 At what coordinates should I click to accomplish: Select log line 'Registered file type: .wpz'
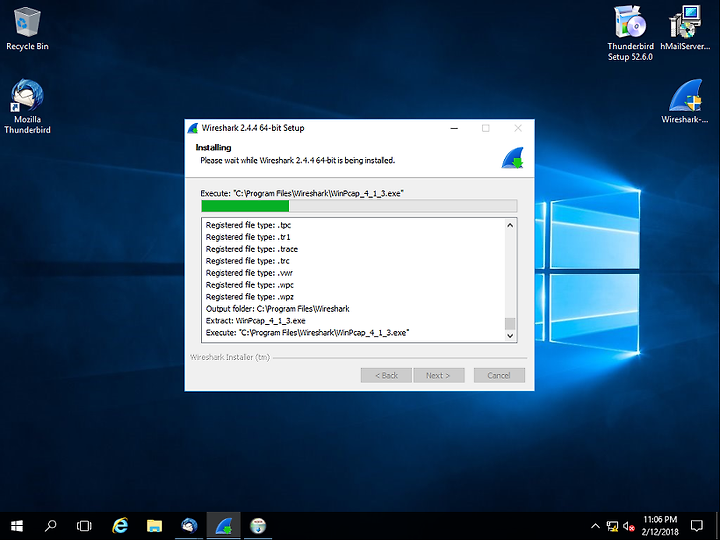coord(250,297)
